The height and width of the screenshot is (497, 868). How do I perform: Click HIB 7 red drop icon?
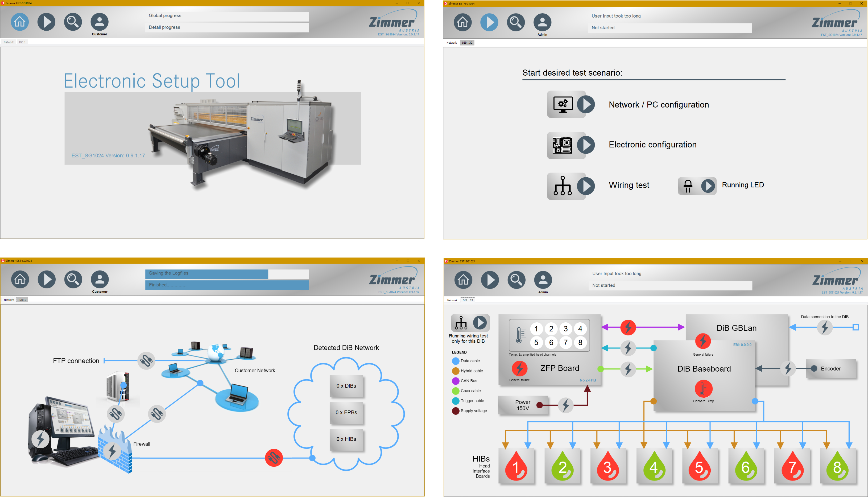pyautogui.click(x=792, y=466)
